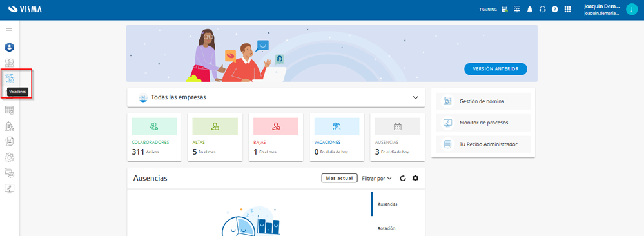Click the 1 En el mes Bajas count
This screenshot has width=644, height=236.
[x=265, y=152]
